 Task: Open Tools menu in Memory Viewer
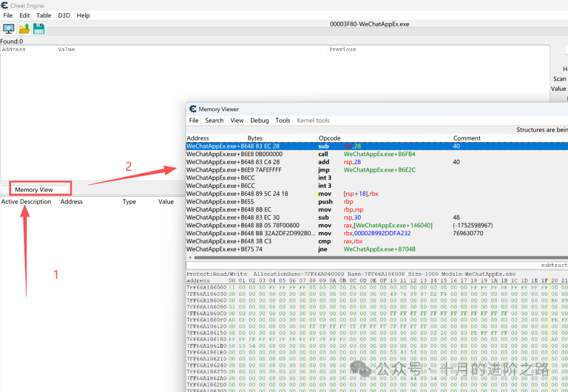click(x=282, y=120)
